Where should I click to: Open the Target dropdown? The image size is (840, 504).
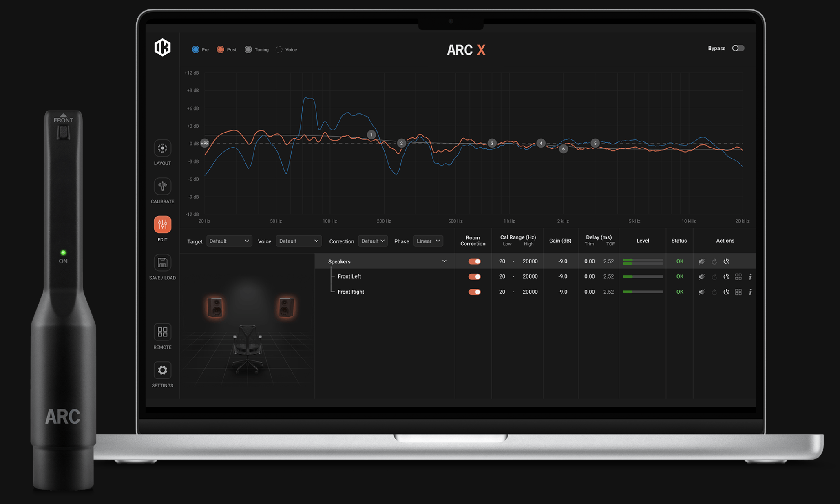[229, 241]
